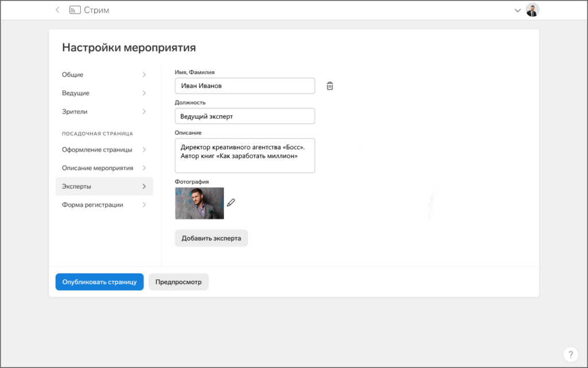Open the Зрители settings section
This screenshot has height=368, width=588.
[x=105, y=111]
